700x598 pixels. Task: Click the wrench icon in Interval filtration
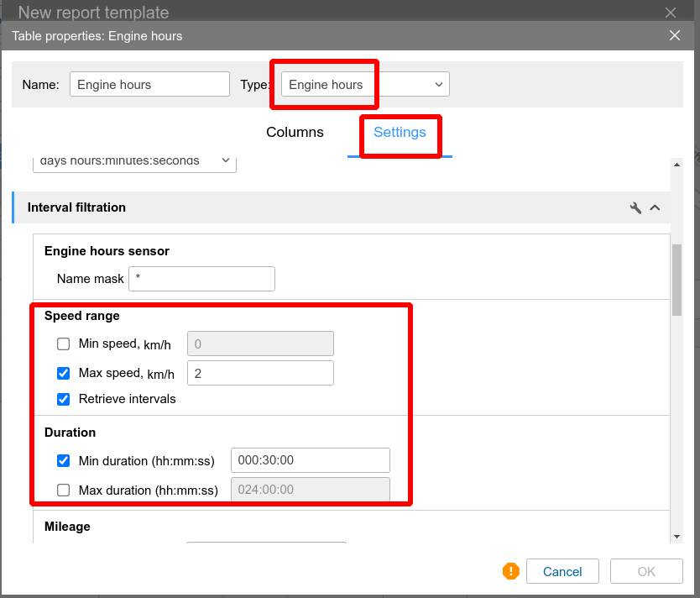point(635,207)
